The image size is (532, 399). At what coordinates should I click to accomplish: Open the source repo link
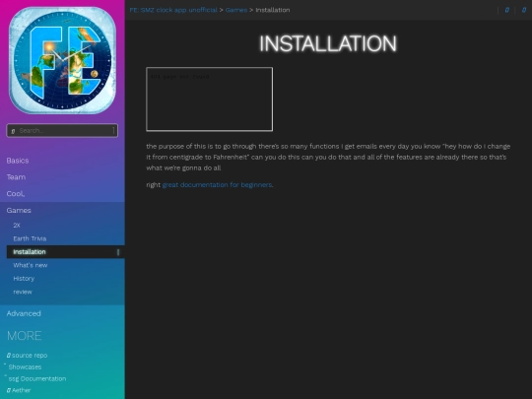click(30, 356)
